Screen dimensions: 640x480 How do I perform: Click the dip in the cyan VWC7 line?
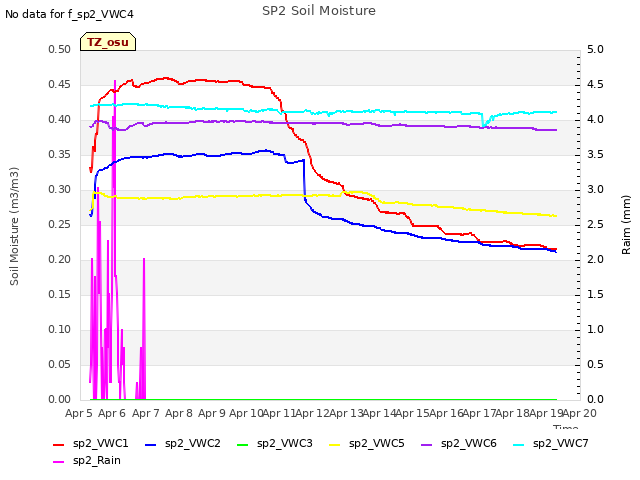click(x=484, y=124)
